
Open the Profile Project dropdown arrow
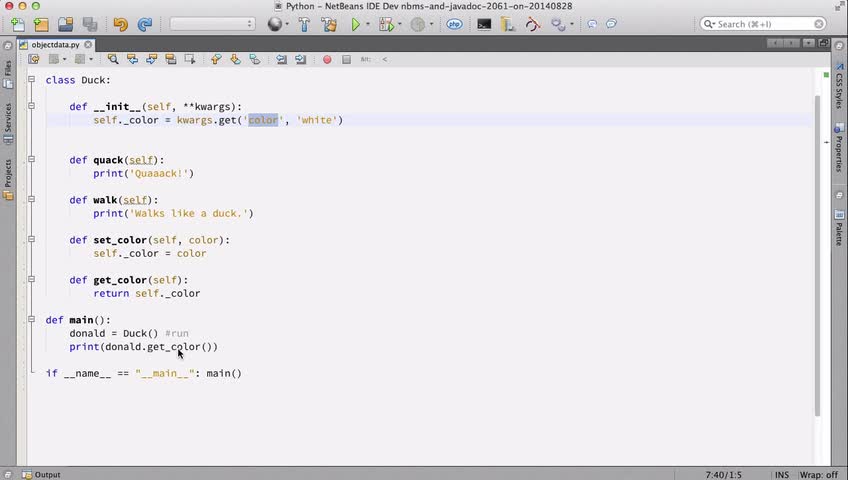click(431, 24)
